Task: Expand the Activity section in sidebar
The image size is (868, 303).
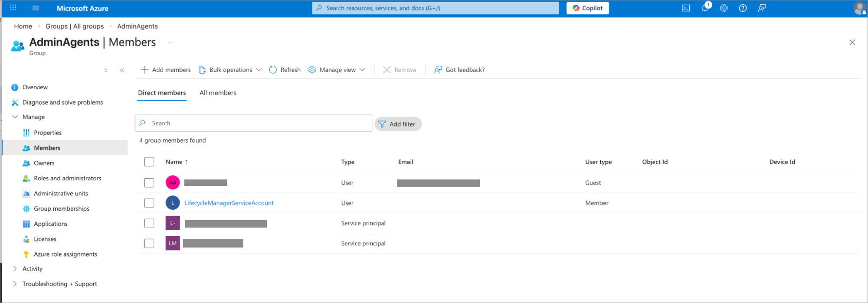Action: (x=15, y=269)
